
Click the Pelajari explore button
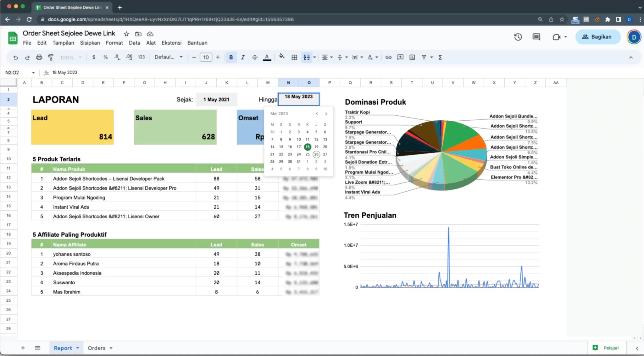coord(606,348)
